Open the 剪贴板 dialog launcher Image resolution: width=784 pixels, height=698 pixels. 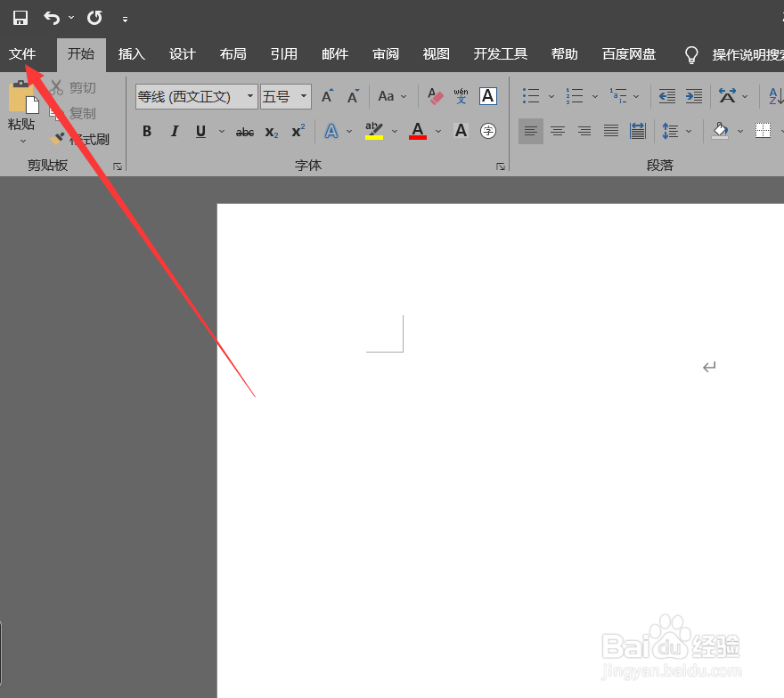point(118,166)
